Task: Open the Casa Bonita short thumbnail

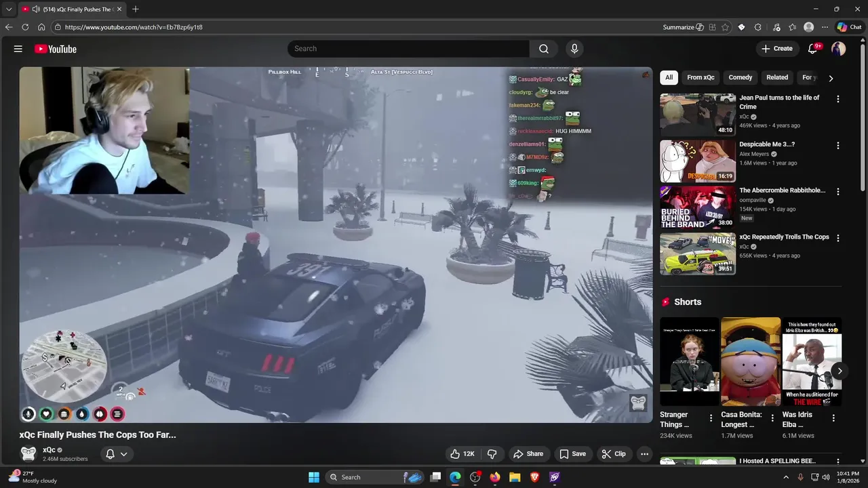Action: (x=751, y=361)
